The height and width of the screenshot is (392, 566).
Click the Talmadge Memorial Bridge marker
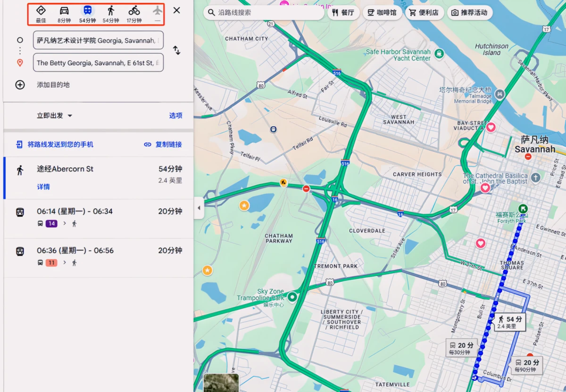coord(499,95)
